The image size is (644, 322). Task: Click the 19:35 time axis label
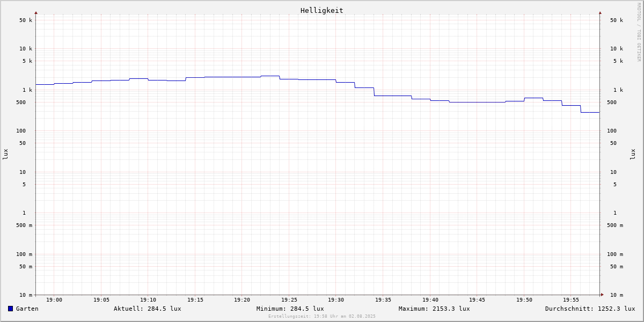[383, 300]
